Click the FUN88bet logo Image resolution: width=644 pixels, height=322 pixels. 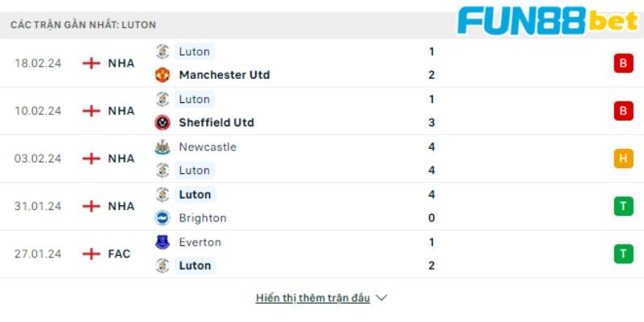(548, 20)
